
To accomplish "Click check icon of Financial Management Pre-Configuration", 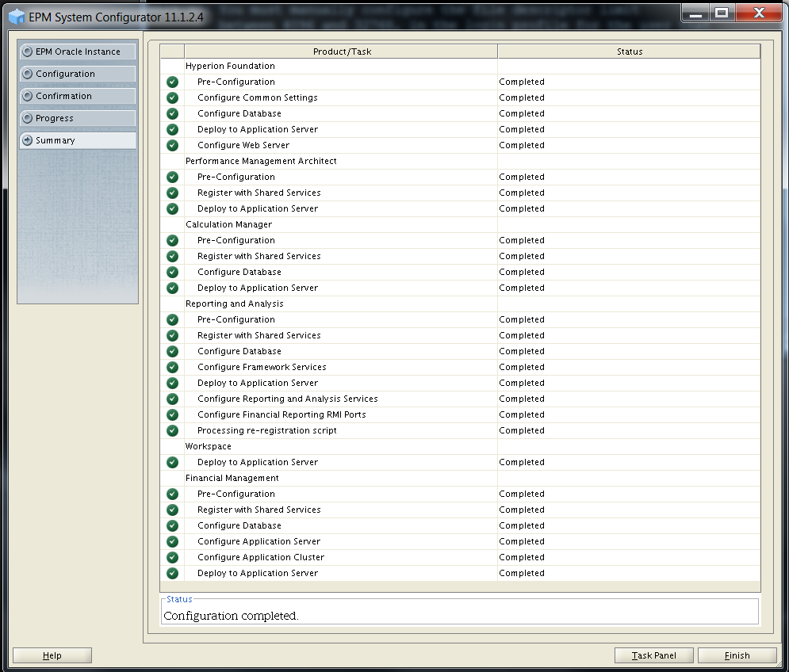I will tap(172, 494).
